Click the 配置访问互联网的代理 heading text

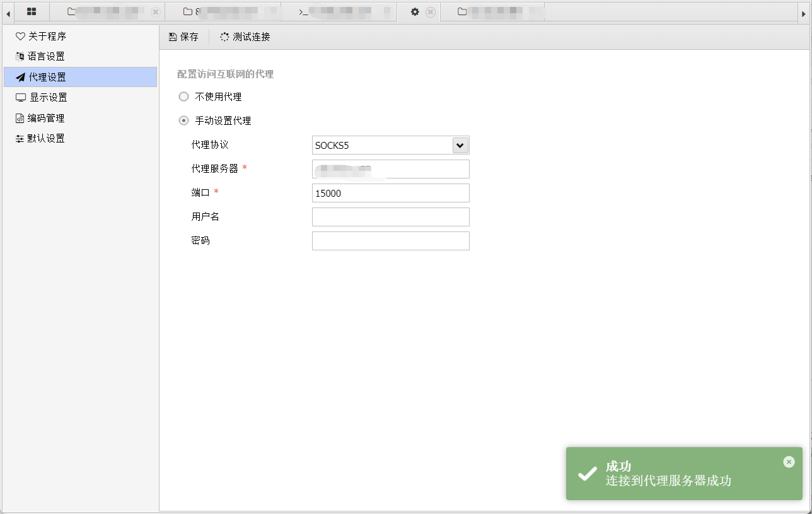coord(225,74)
